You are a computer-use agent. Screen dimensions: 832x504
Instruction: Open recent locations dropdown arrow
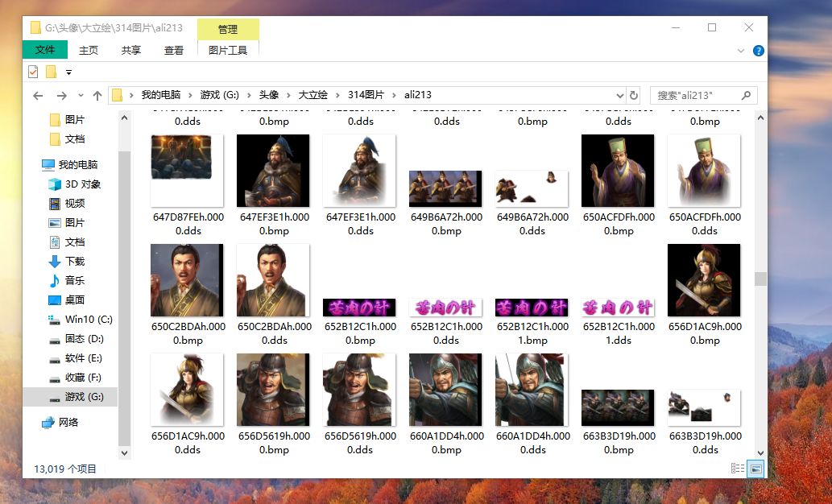(x=81, y=96)
